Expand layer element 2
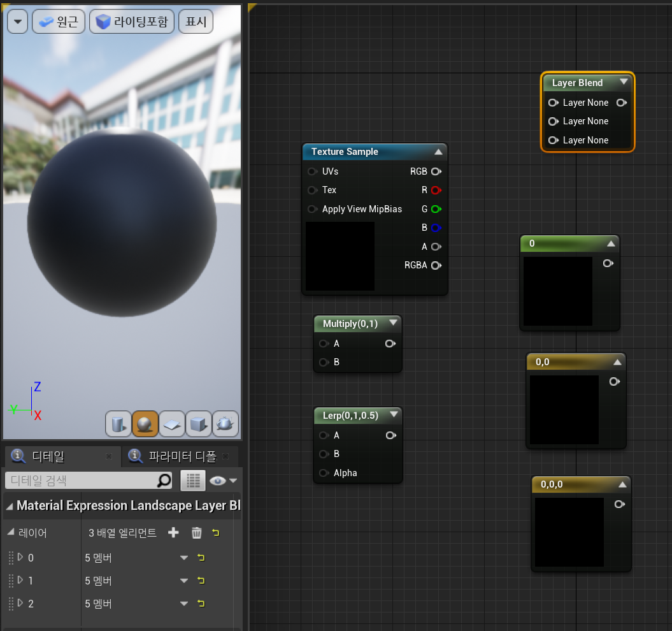 [20, 603]
